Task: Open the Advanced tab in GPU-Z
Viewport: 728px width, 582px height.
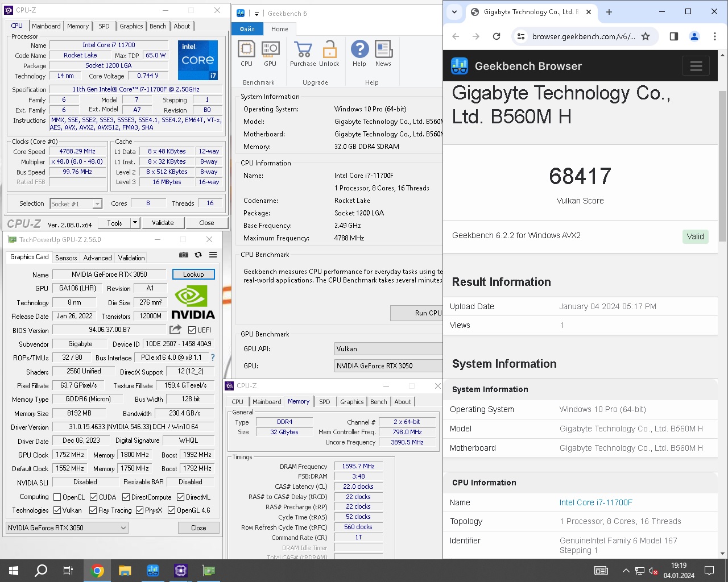Action: tap(98, 258)
